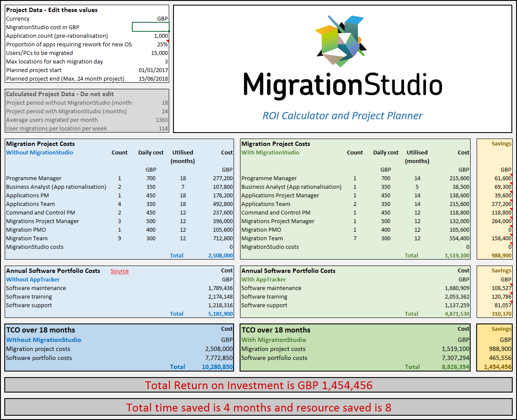Select Applications Team cost 492,800
The width and height of the screenshot is (517, 420).
pyautogui.click(x=223, y=204)
